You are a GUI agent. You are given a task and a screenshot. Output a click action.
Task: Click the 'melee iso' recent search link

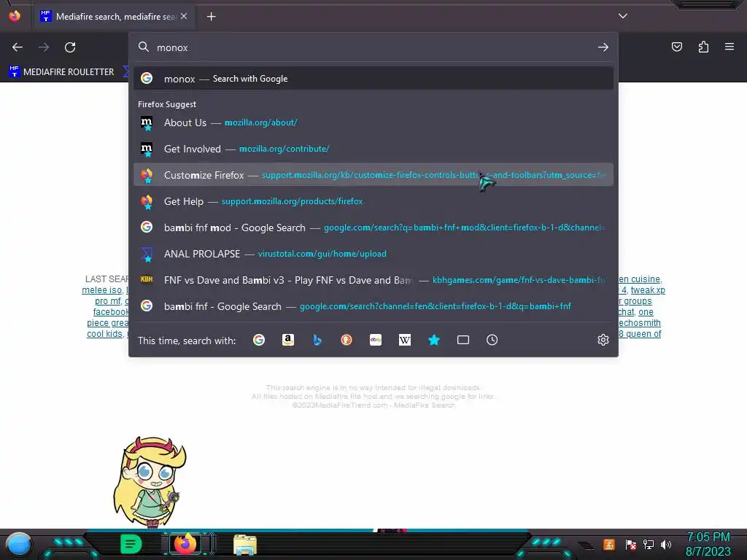click(101, 290)
